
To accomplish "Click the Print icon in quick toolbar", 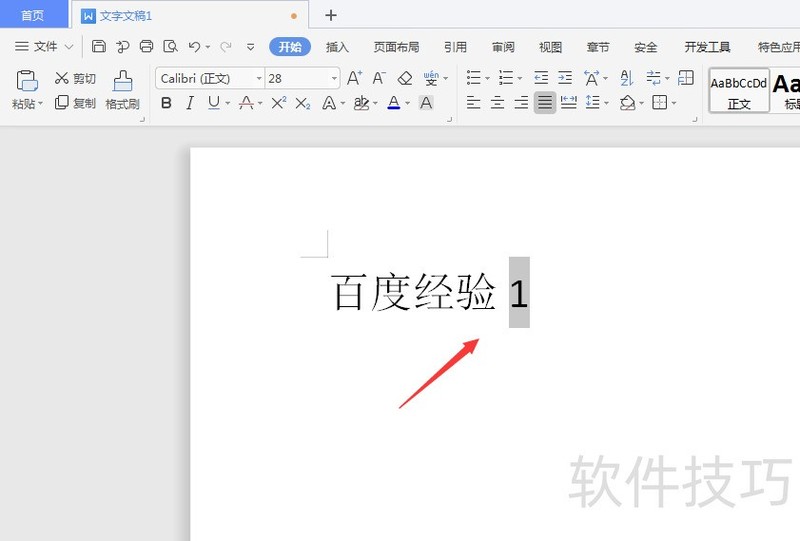I will [x=146, y=46].
